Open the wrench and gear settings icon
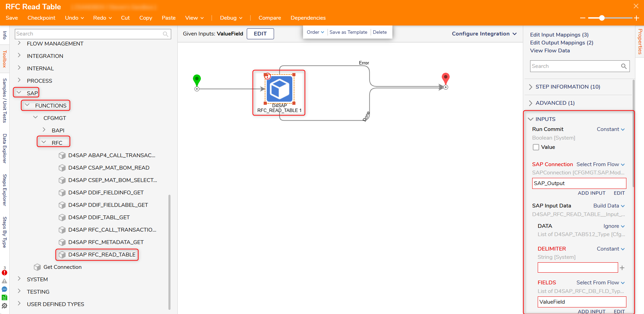This screenshot has height=314, width=644. click(4, 306)
